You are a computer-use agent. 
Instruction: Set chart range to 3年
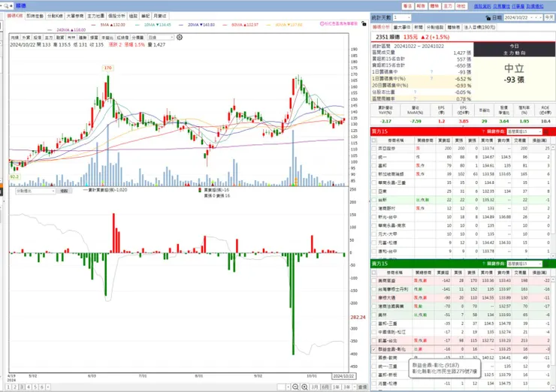tap(347, 387)
